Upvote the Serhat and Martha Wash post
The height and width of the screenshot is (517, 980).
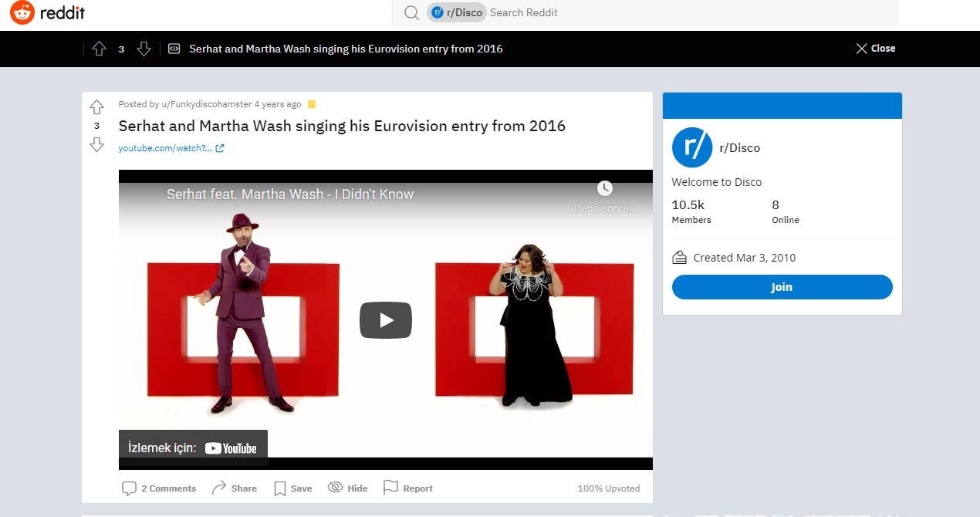(x=96, y=107)
